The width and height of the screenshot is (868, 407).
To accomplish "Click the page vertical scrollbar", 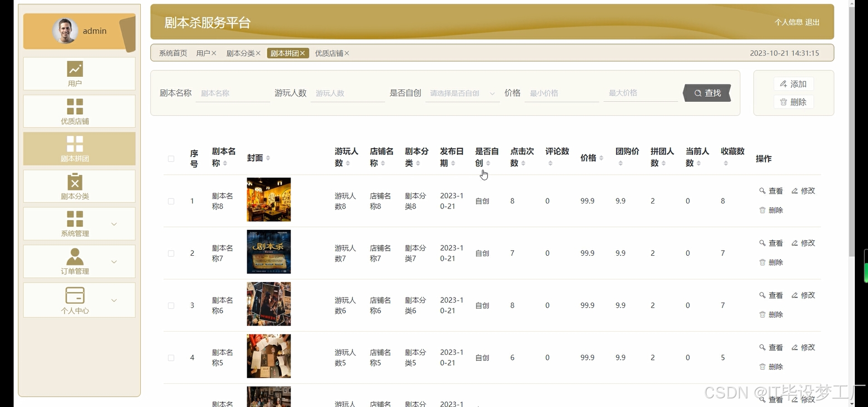I will [852, 132].
